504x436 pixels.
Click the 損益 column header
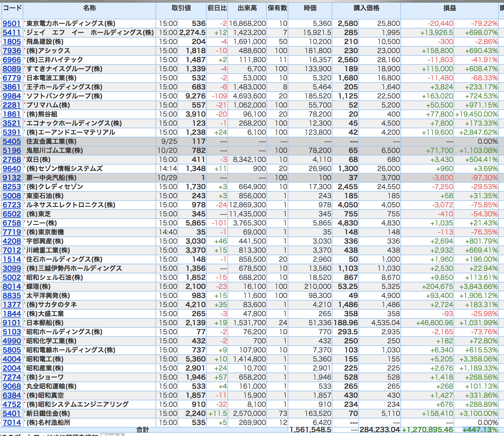[450, 8]
